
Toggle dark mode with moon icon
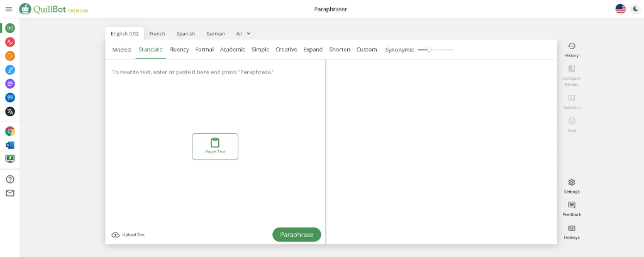coord(635,9)
